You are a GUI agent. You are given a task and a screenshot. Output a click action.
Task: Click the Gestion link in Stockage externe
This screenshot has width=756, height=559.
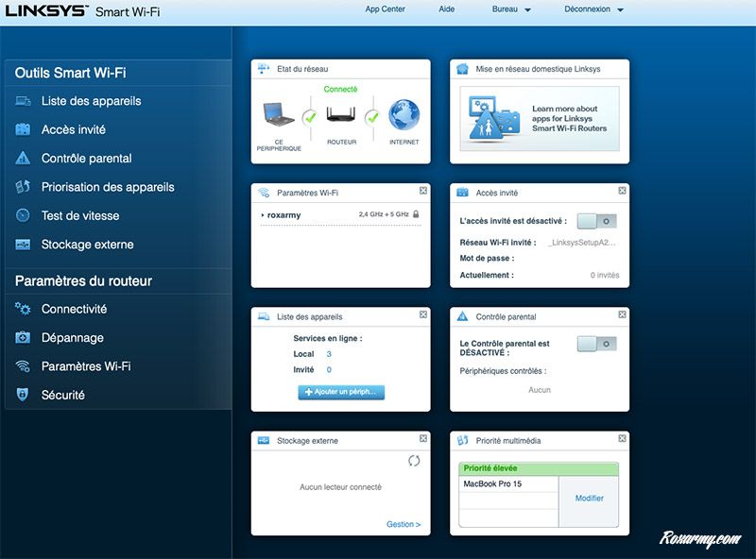[404, 524]
